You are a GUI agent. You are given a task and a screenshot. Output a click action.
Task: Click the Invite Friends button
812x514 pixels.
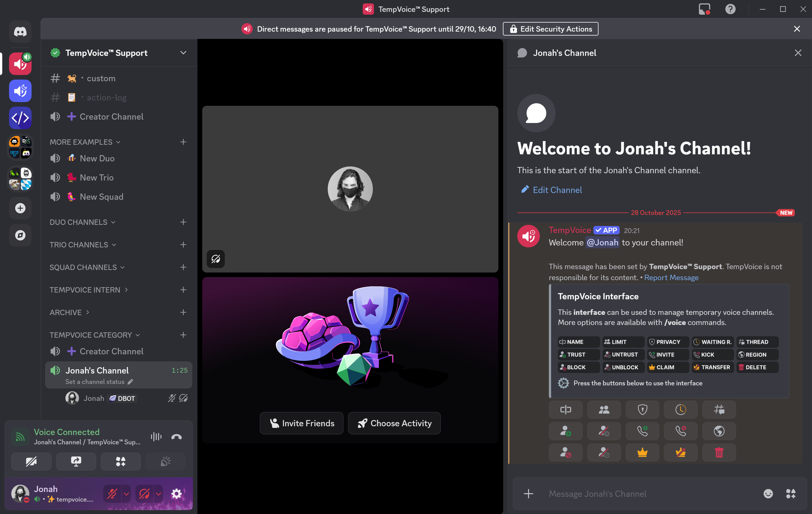click(x=302, y=423)
